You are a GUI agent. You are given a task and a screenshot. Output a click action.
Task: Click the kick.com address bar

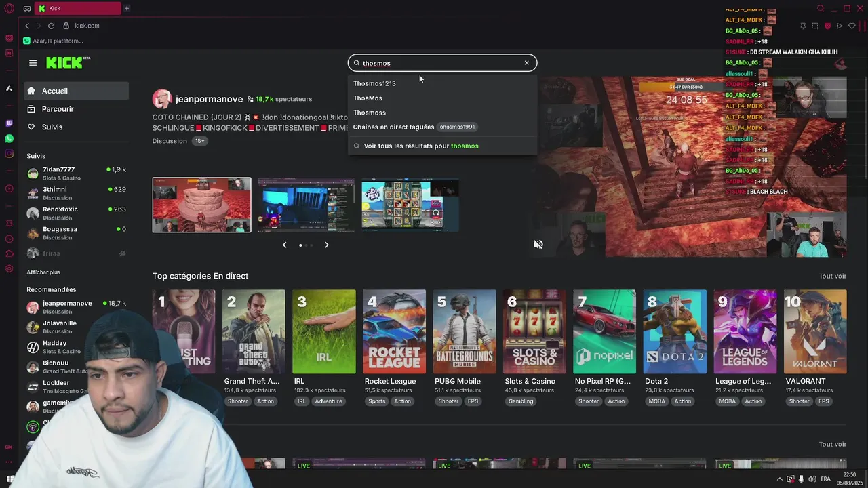(x=87, y=26)
